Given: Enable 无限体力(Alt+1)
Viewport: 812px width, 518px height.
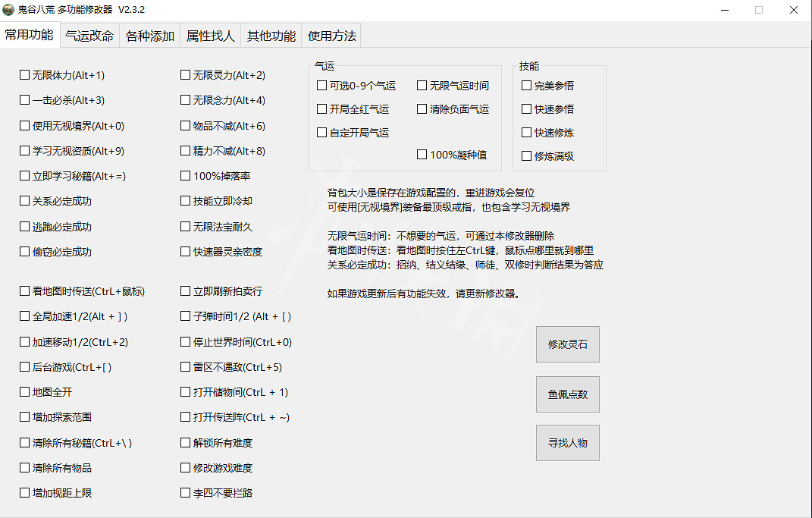Looking at the screenshot, I should pyautogui.click(x=24, y=74).
